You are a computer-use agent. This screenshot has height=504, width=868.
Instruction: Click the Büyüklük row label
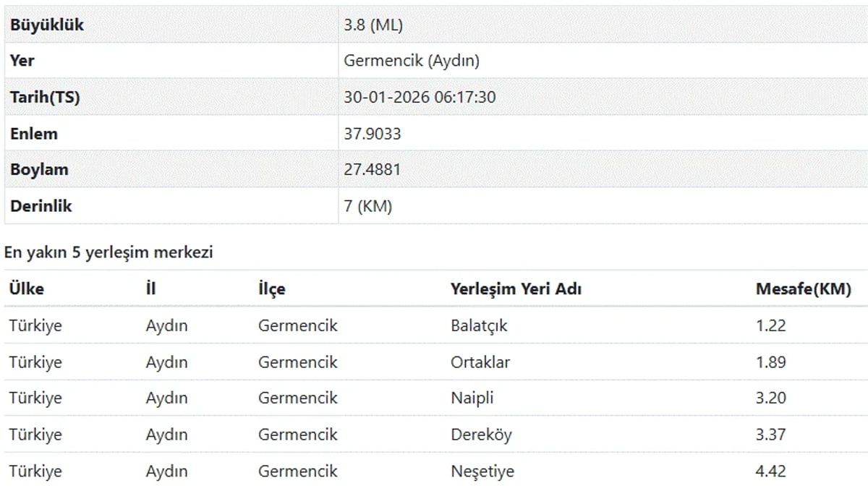pos(47,25)
